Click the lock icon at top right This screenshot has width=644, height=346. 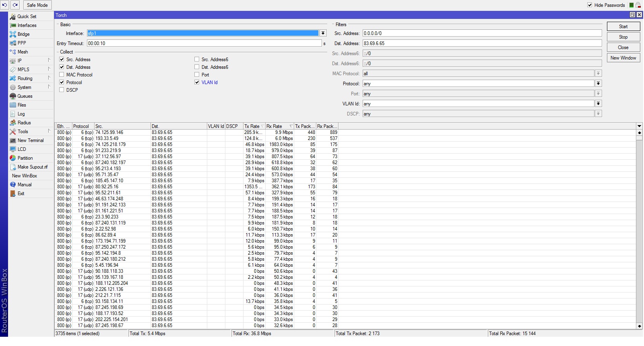pos(638,5)
